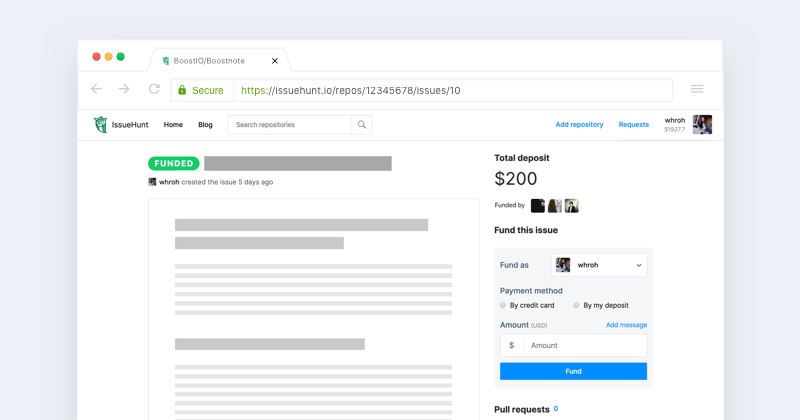Screen dimensions: 800x420
Task: Expand the Fund as whroh dropdown
Action: click(x=599, y=265)
